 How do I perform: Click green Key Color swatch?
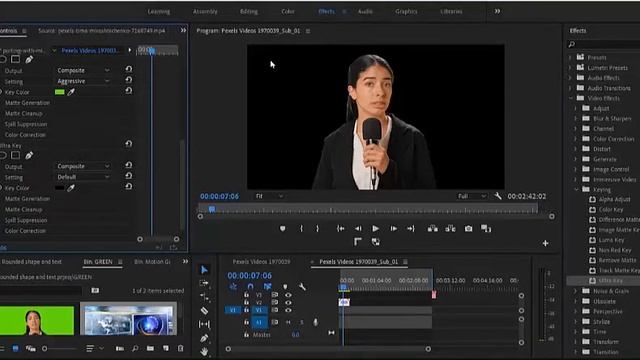click(x=60, y=92)
